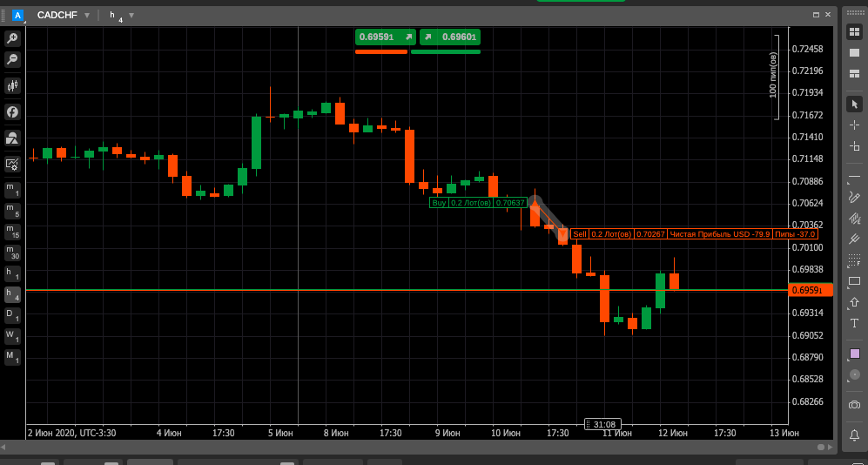Open the candlestick chart type selector
Screen dimensions: 868x465
click(12, 85)
